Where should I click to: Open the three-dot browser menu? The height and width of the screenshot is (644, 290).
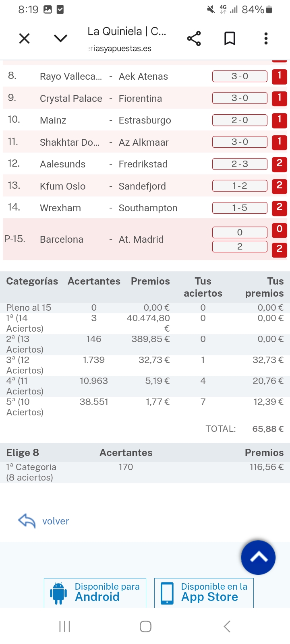click(266, 39)
